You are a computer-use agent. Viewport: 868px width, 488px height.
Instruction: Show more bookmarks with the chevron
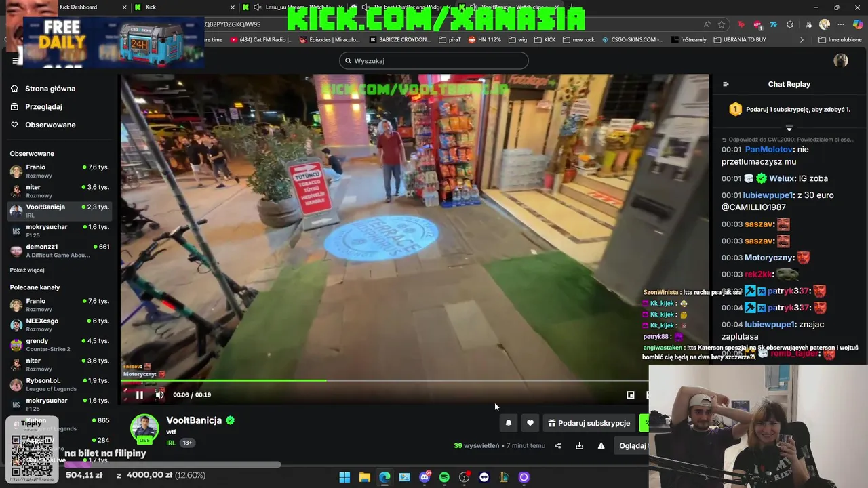802,40
